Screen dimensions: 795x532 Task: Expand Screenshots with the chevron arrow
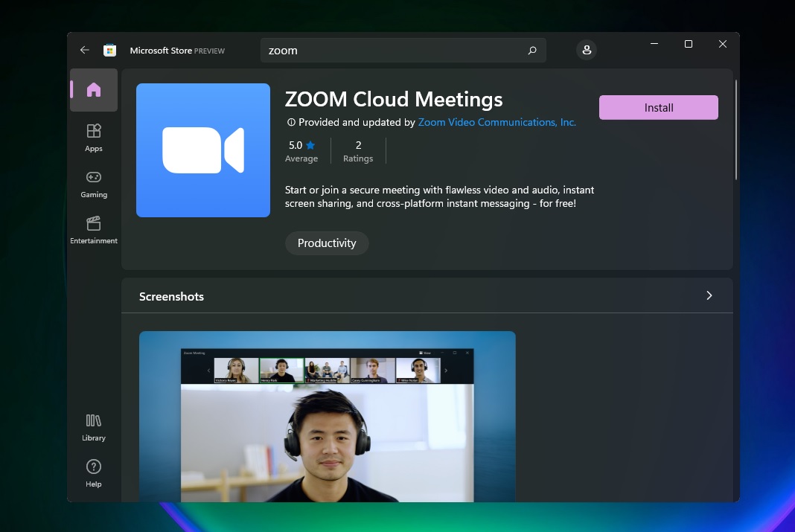[709, 295]
